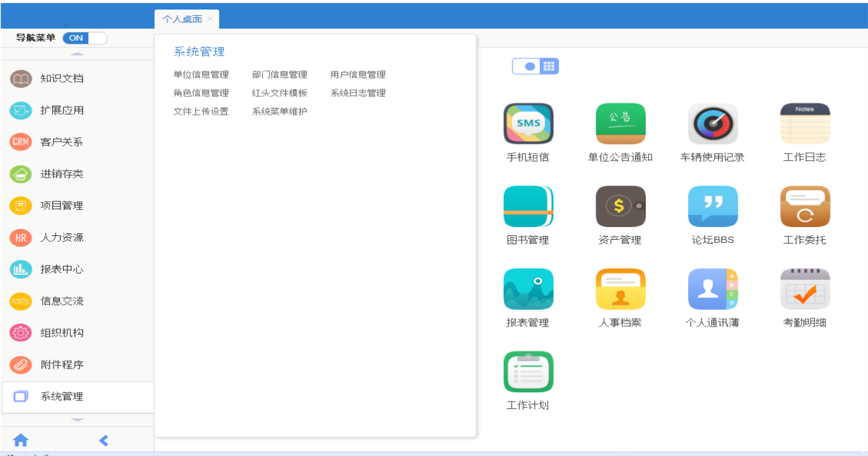Click the 信息交流 sidebar icon

pos(21,301)
